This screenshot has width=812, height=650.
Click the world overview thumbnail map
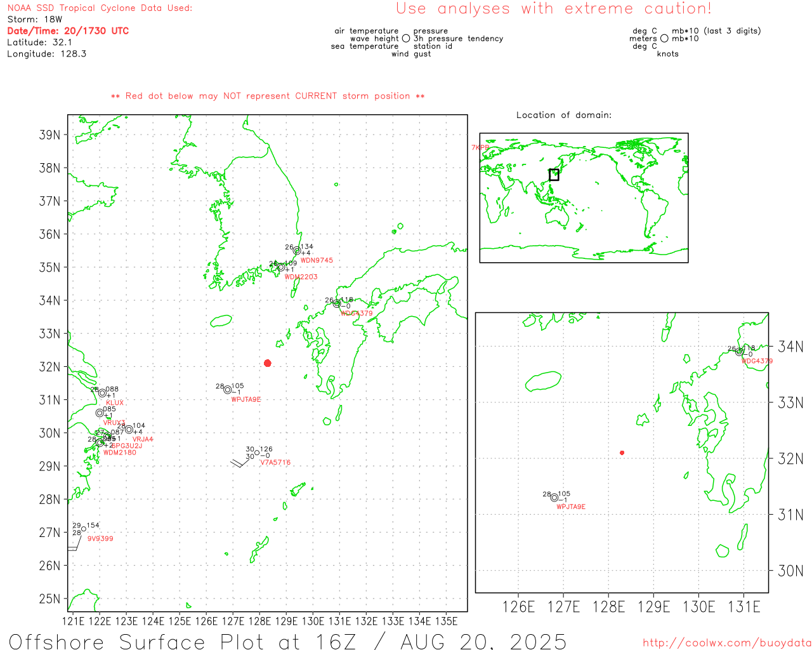(x=584, y=198)
